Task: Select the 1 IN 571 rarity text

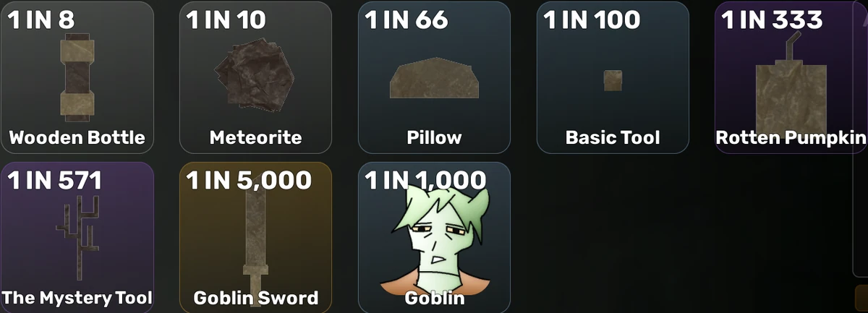Action: pos(55,180)
